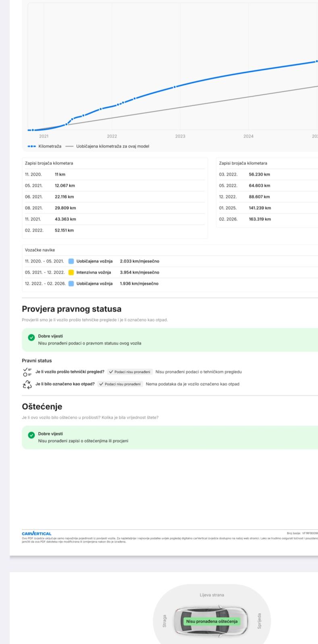Image resolution: width=318 pixels, height=644 pixels.
Task: Click the 'Straga' label beside car
Action: pyautogui.click(x=164, y=621)
